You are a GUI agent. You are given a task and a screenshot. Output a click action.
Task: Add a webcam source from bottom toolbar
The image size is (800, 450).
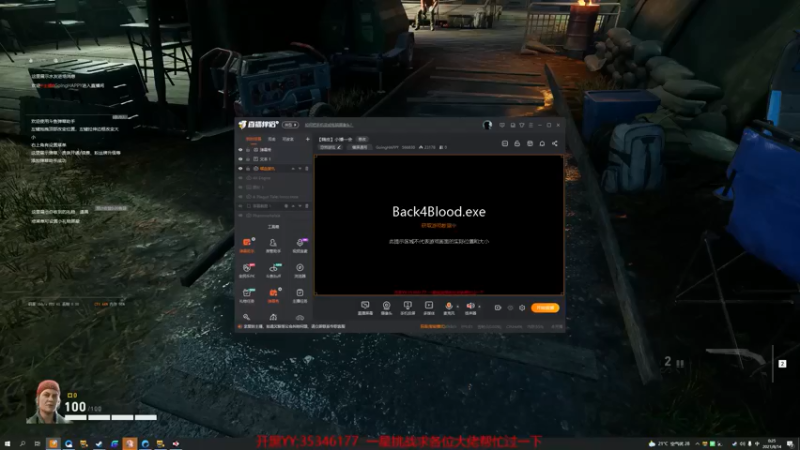pyautogui.click(x=386, y=307)
